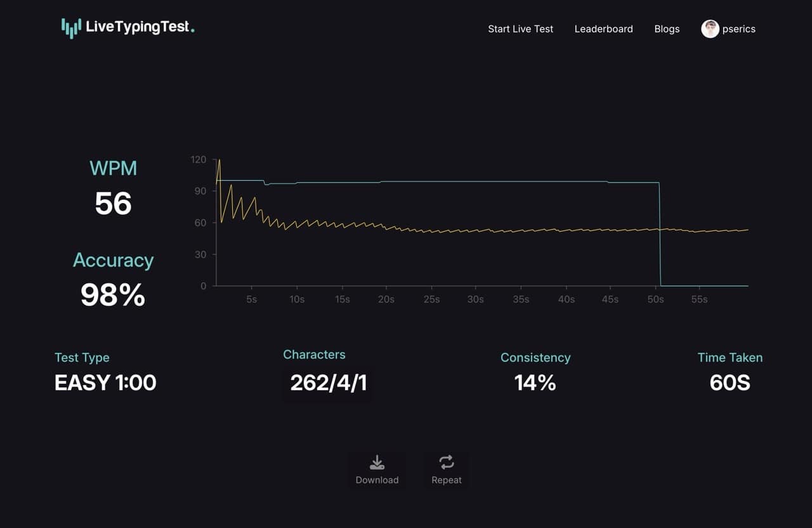Click the 5s x-axis tick label
Screen dimensions: 812x528
pyautogui.click(x=252, y=300)
